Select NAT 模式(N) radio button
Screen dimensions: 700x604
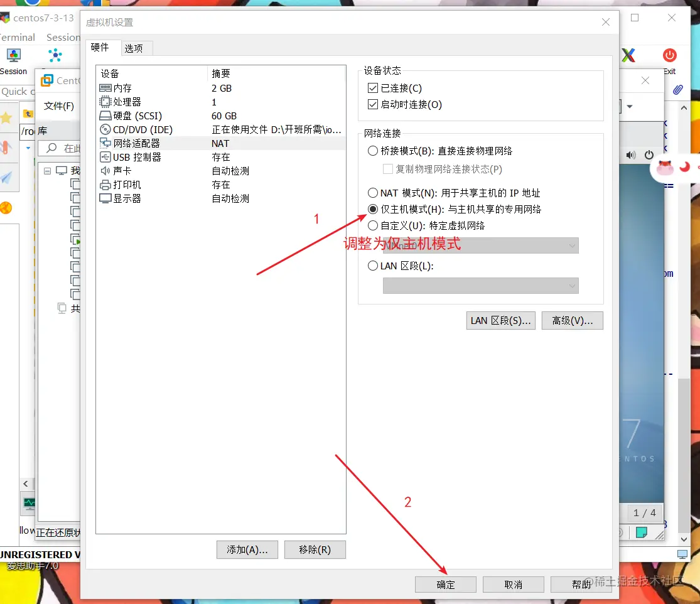tap(373, 193)
